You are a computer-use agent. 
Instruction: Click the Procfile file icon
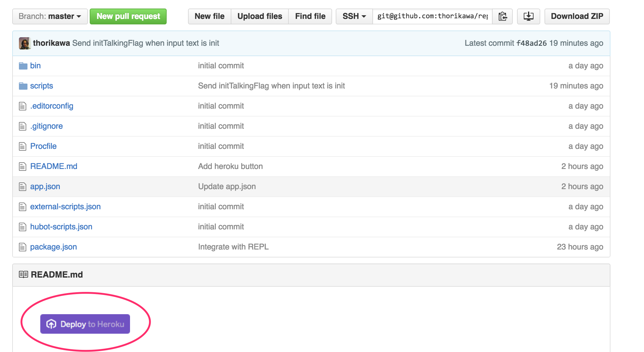(x=23, y=146)
